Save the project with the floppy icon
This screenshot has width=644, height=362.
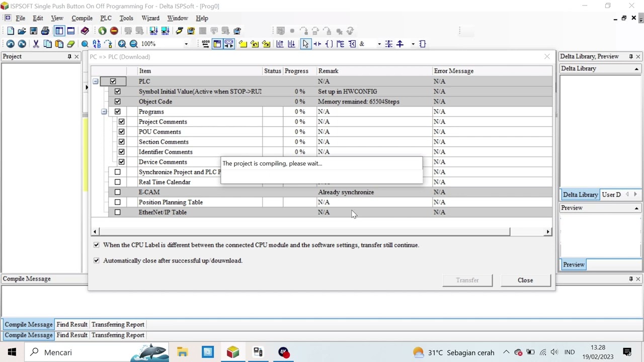33,31
